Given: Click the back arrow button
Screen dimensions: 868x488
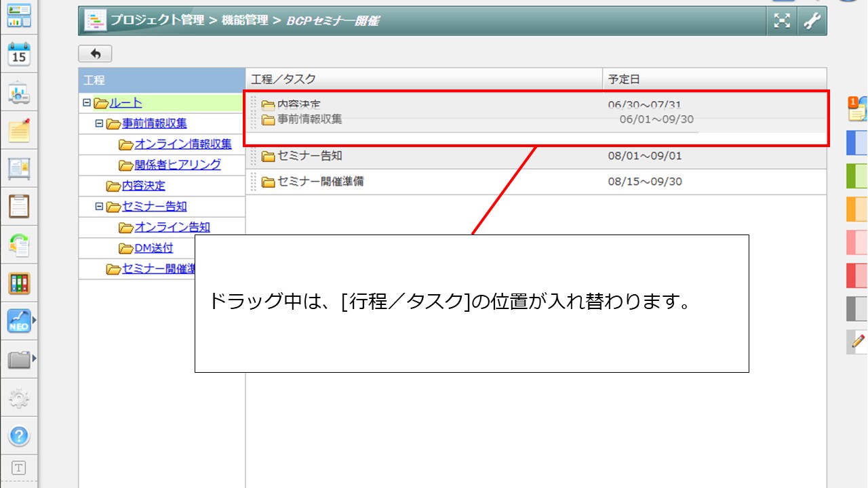Looking at the screenshot, I should (95, 54).
